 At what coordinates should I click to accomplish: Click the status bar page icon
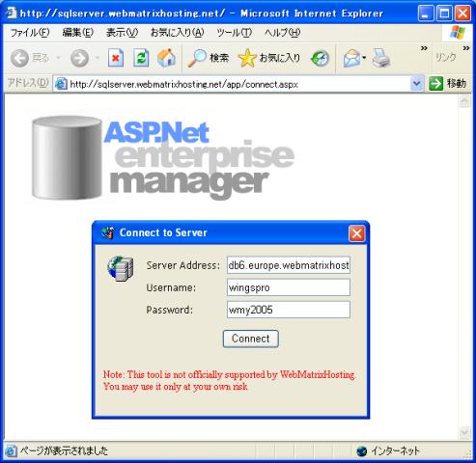pyautogui.click(x=11, y=450)
